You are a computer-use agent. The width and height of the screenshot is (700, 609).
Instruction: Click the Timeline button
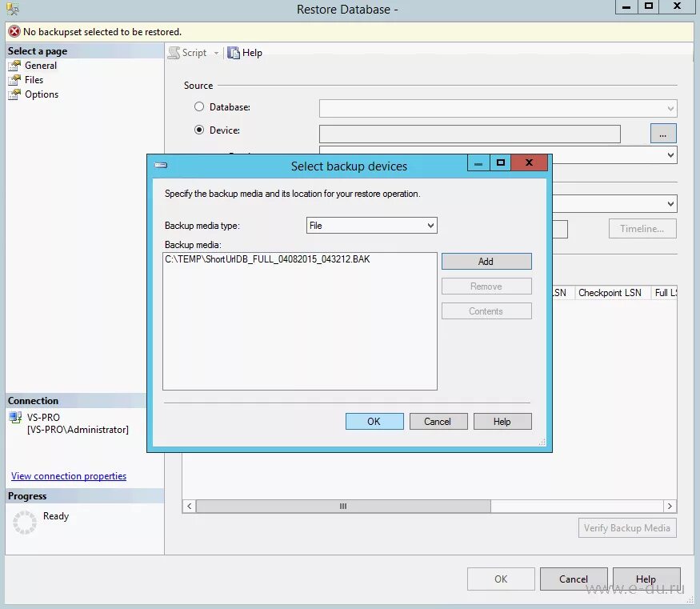[642, 229]
